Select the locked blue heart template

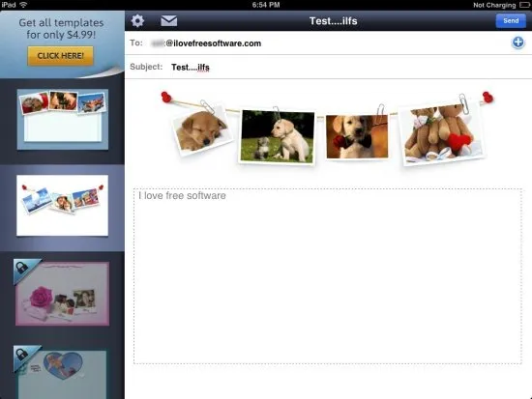[x=62, y=375]
